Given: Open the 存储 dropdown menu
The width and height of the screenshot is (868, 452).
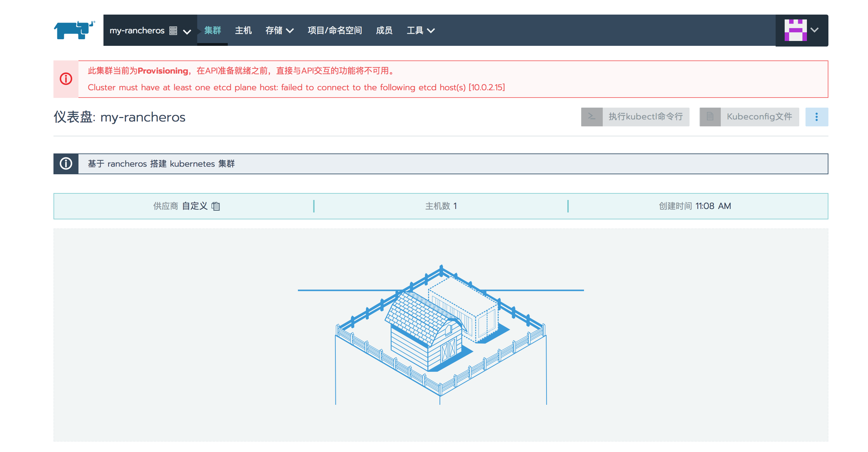Looking at the screenshot, I should pos(279,31).
